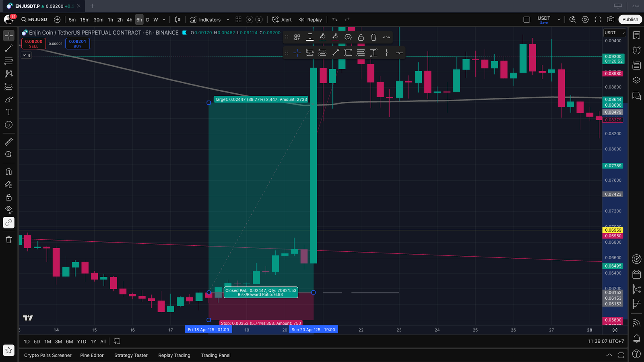
Task: Open drawing settings in floating toolbar
Action: point(348,37)
